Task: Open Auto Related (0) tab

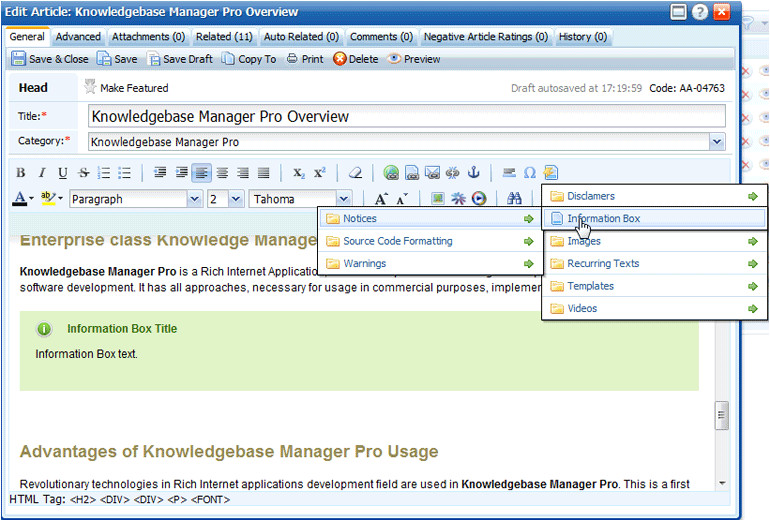Action: click(x=301, y=37)
